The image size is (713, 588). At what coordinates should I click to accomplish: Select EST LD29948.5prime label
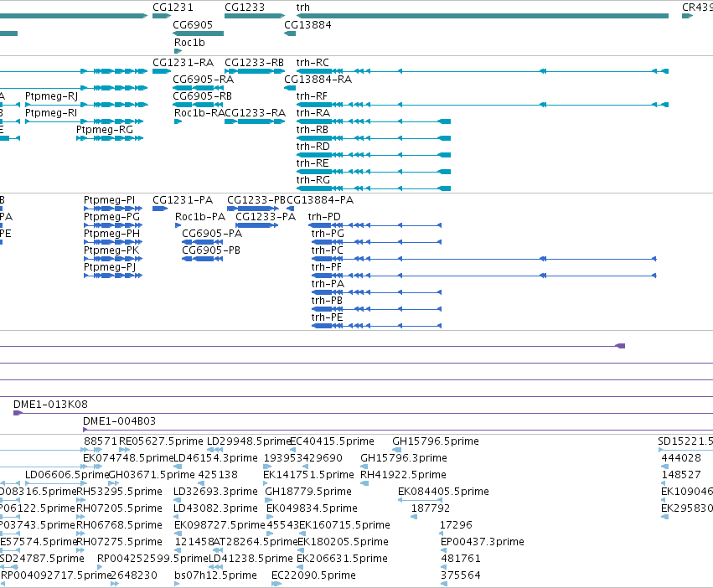point(249,441)
